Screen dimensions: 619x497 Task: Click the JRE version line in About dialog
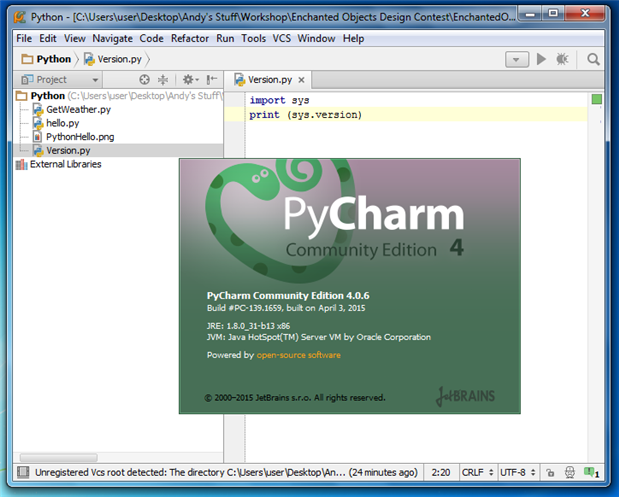pos(248,326)
